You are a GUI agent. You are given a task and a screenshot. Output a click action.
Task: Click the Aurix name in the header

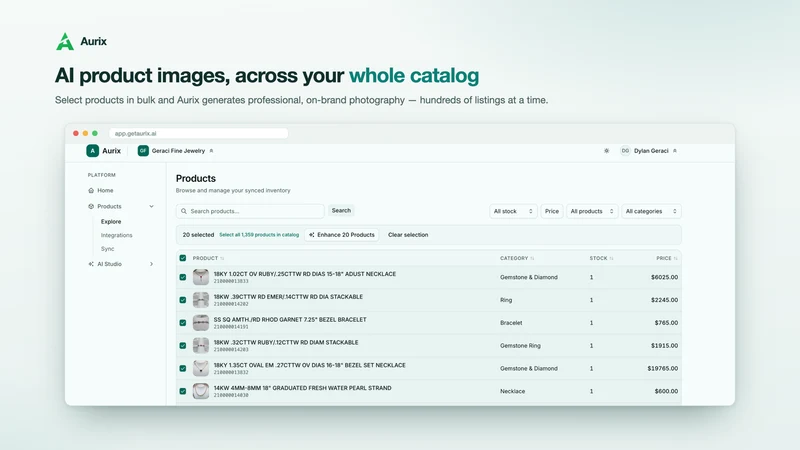point(111,151)
